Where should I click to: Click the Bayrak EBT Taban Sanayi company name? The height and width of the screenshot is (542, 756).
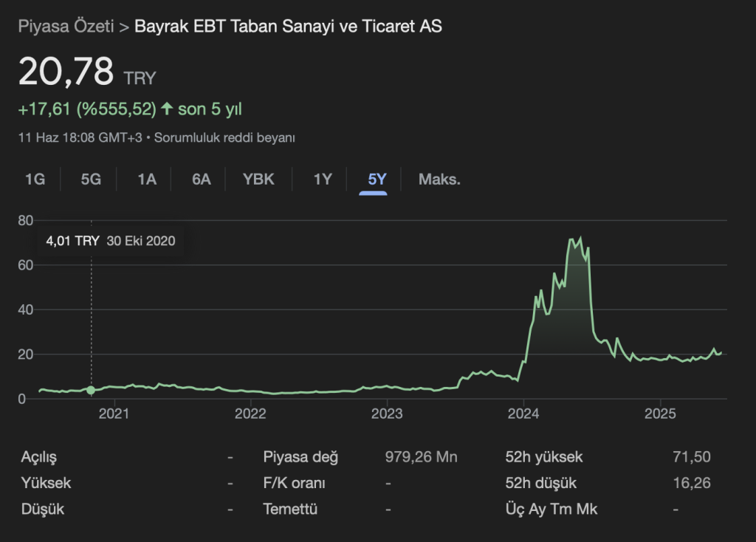pyautogui.click(x=288, y=27)
